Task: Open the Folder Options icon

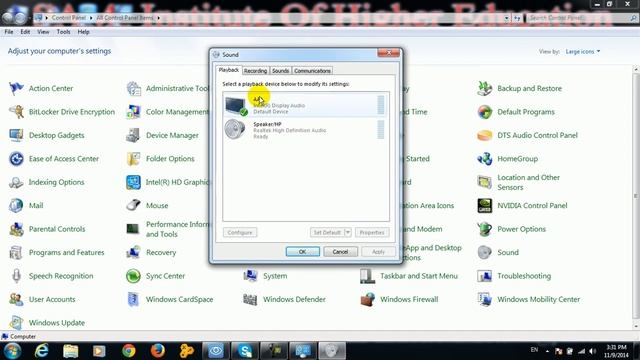Action: pos(133,159)
